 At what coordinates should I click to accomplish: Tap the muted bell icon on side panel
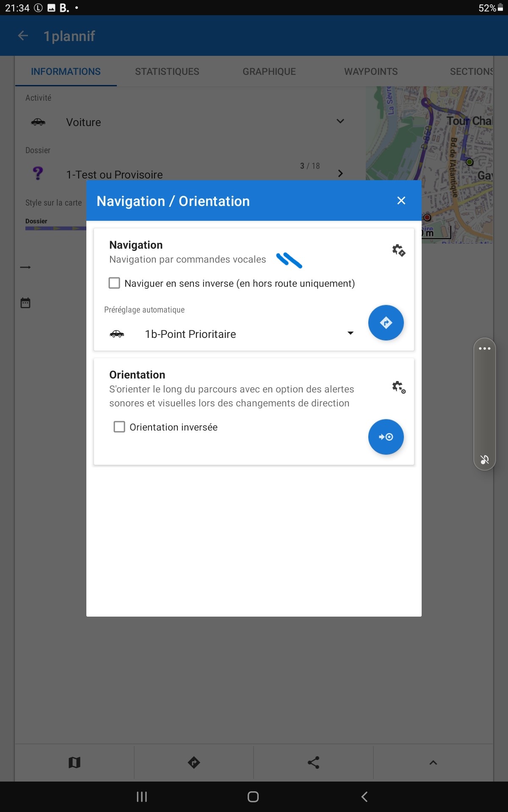(485, 459)
